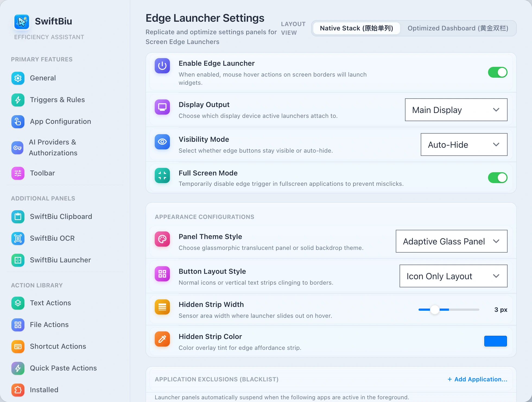Click the App Configuration hand-pointer icon

pos(18,122)
